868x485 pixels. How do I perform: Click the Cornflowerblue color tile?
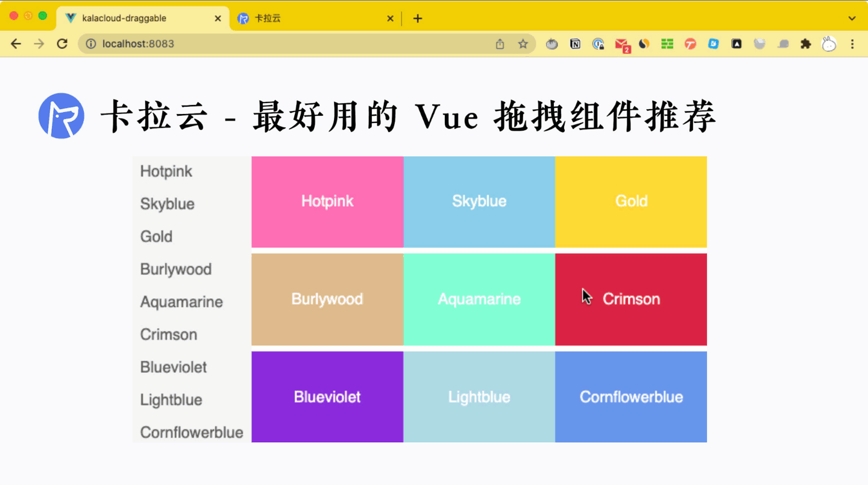pos(631,397)
